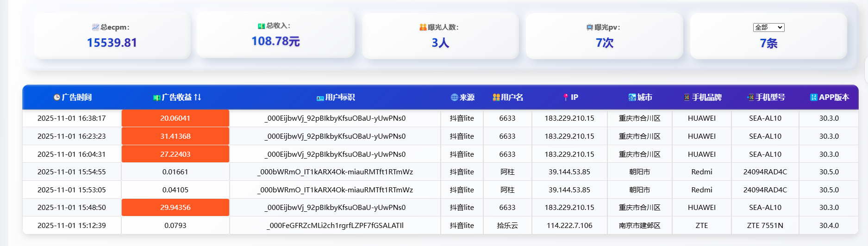Click the icon beside 手机型号 header
The width and height of the screenshot is (868, 246).
click(x=750, y=98)
